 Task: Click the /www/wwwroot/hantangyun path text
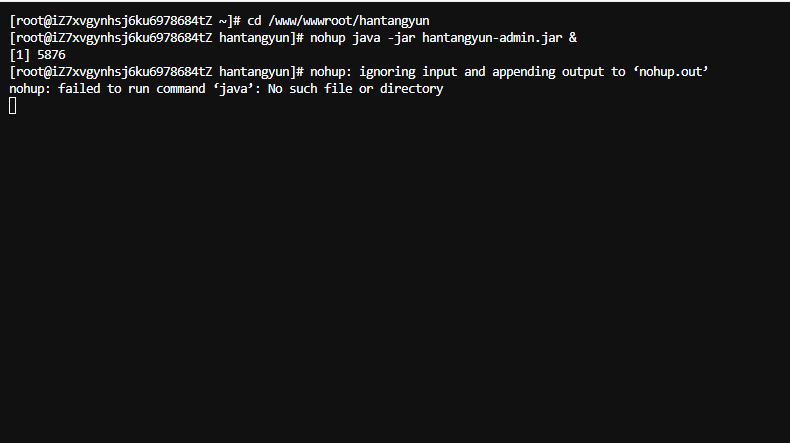349,21
